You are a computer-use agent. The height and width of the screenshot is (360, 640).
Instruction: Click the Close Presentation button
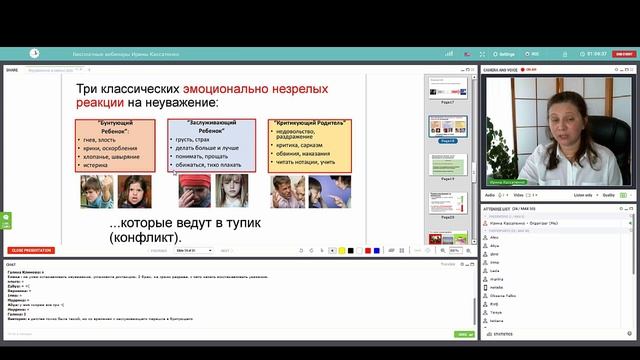click(x=31, y=250)
